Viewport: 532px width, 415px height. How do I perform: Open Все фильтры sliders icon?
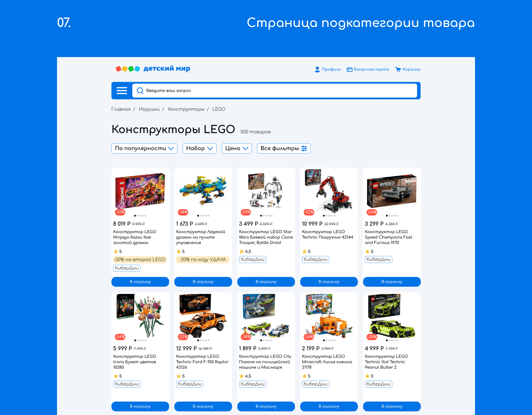click(x=304, y=149)
